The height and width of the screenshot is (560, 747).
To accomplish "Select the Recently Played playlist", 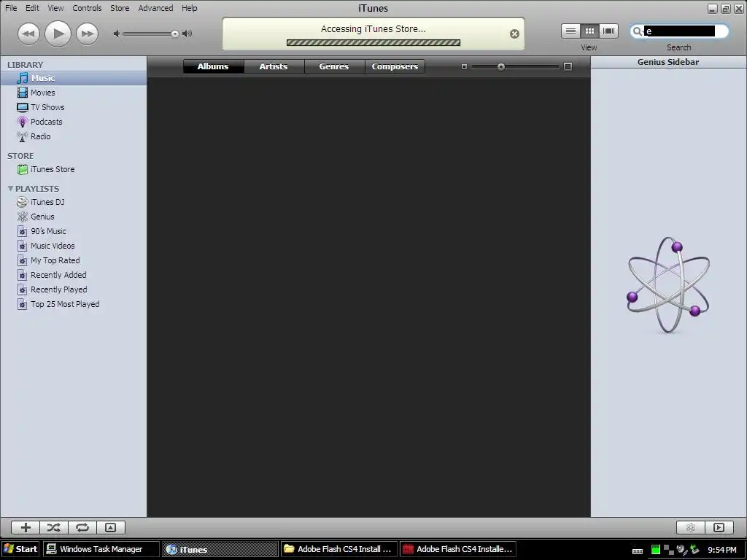I will [x=74, y=289].
